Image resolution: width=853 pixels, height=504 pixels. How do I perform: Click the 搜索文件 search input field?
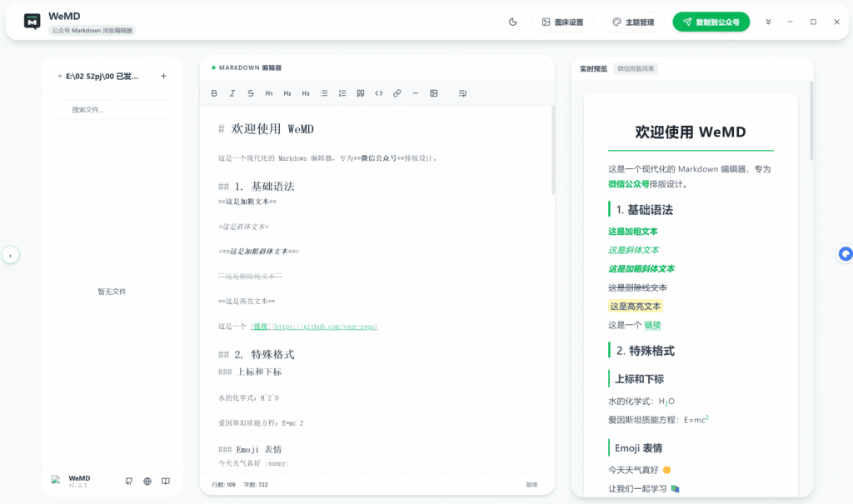coord(112,109)
